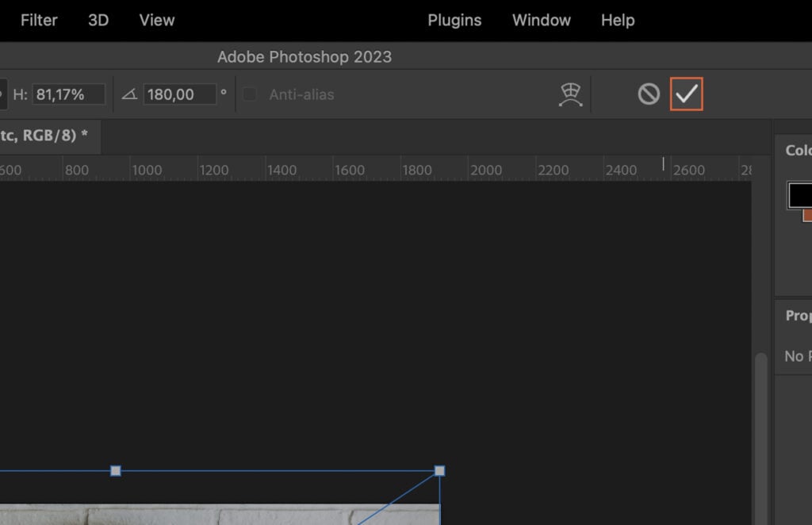Click the Color panel header
The width and height of the screenshot is (812, 525).
(799, 150)
